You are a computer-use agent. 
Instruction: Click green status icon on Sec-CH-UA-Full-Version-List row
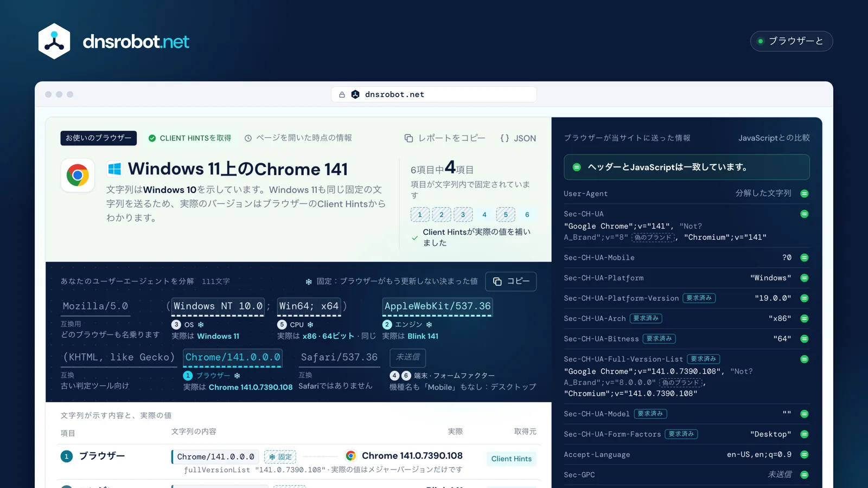[x=805, y=359]
